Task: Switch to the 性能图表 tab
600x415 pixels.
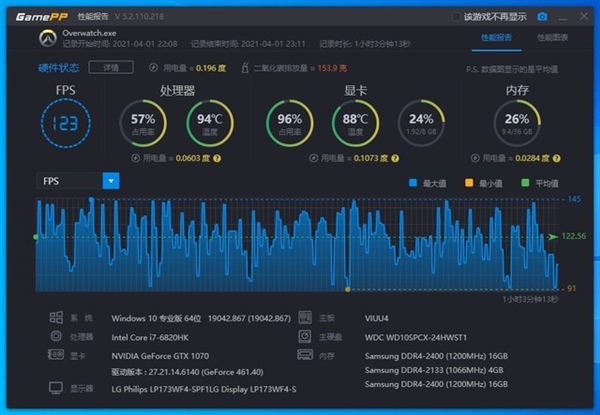Action: [553, 37]
